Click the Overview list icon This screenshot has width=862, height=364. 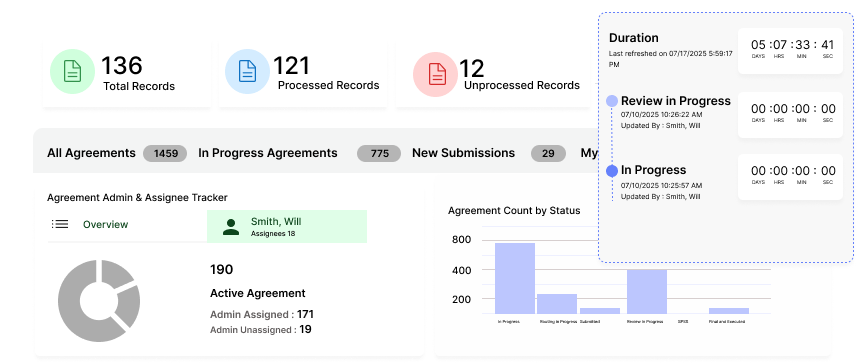tap(60, 224)
